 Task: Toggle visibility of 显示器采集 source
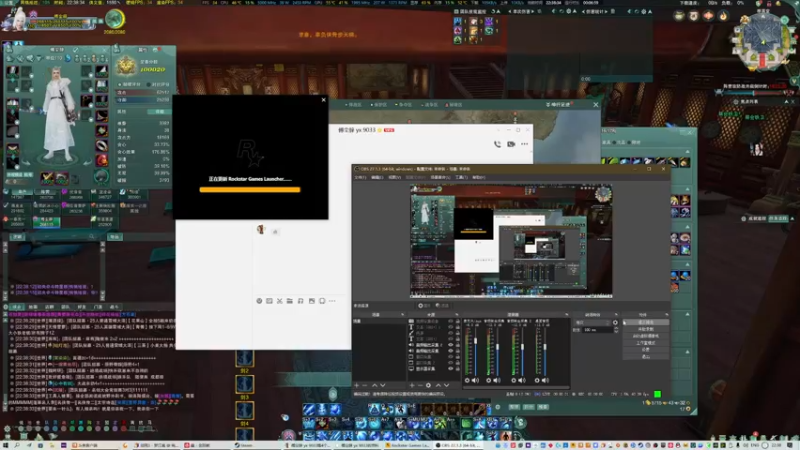[x=451, y=368]
